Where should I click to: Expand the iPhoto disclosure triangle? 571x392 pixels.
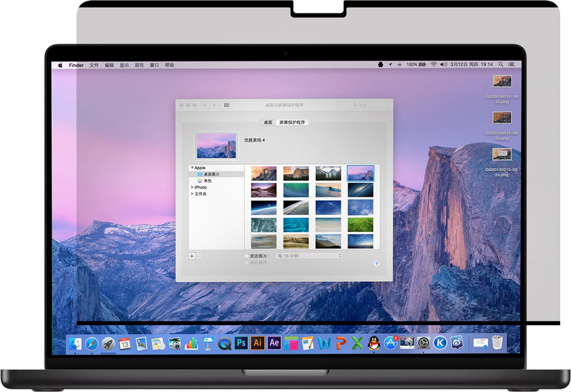tap(192, 187)
